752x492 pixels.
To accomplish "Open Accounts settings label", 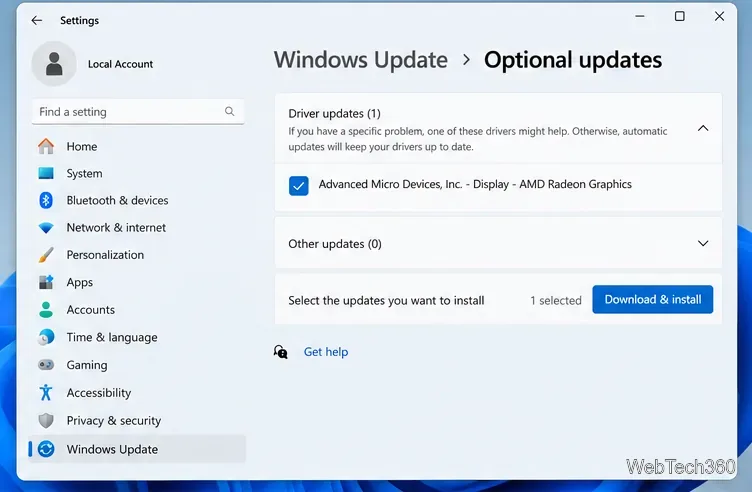I will [91, 310].
